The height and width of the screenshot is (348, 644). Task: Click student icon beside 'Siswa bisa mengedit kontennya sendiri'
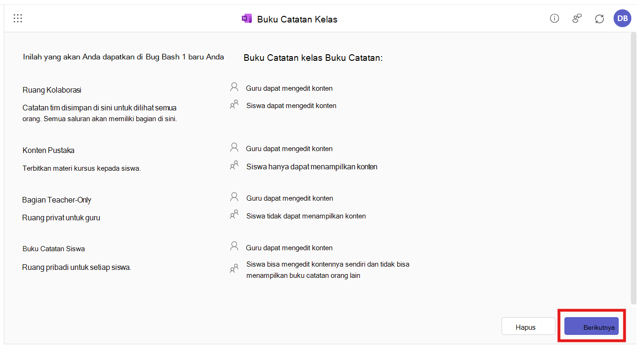(x=234, y=269)
